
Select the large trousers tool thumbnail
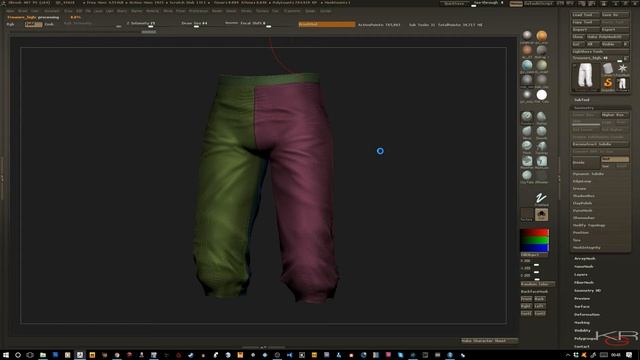[585, 76]
